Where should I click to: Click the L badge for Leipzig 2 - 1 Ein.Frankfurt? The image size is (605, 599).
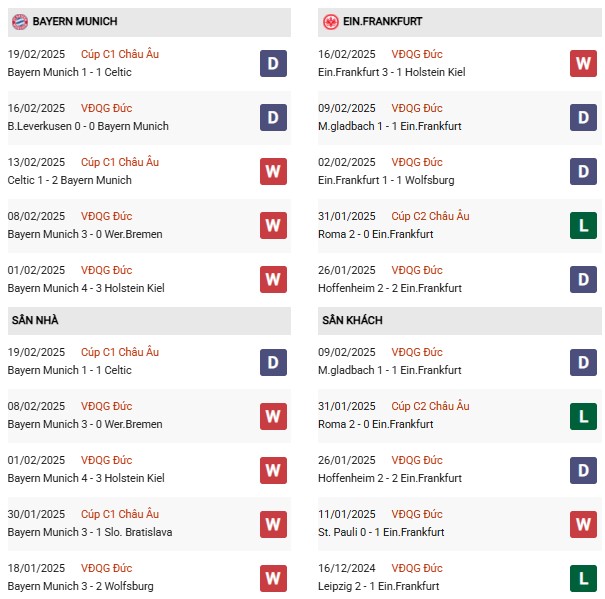tap(584, 578)
